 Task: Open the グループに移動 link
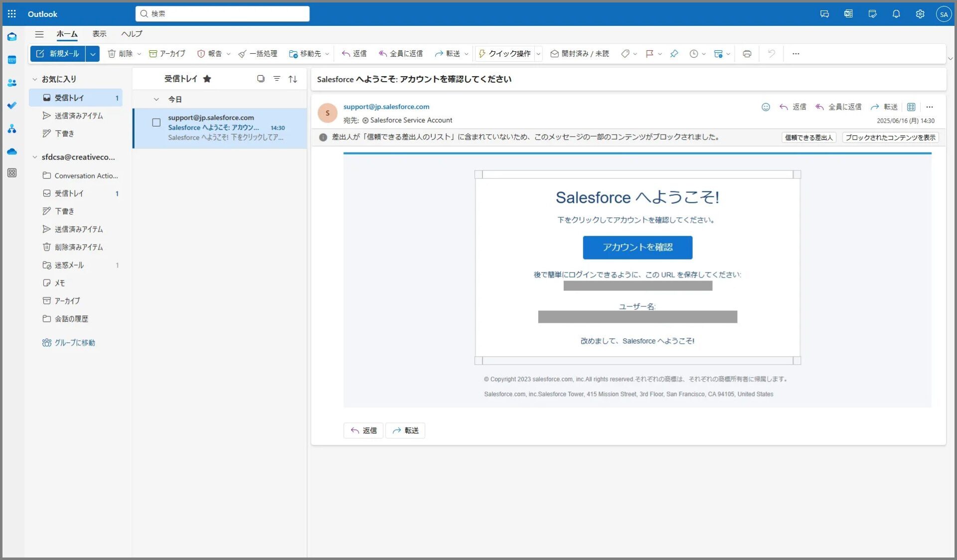[x=69, y=343]
